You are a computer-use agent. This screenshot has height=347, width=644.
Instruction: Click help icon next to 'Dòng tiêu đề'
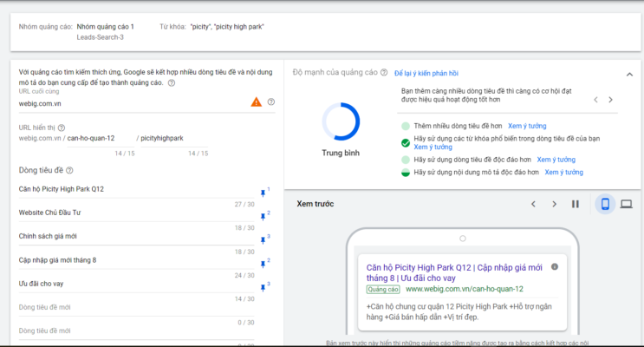(x=70, y=171)
